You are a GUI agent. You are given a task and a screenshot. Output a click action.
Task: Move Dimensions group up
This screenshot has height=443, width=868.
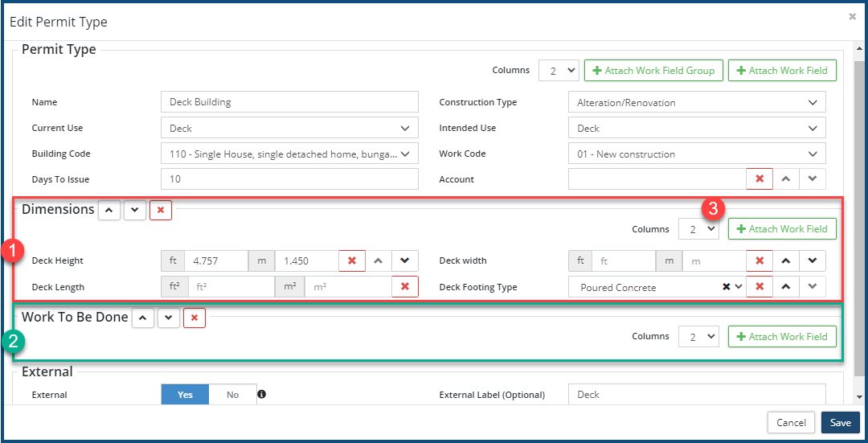tap(109, 211)
